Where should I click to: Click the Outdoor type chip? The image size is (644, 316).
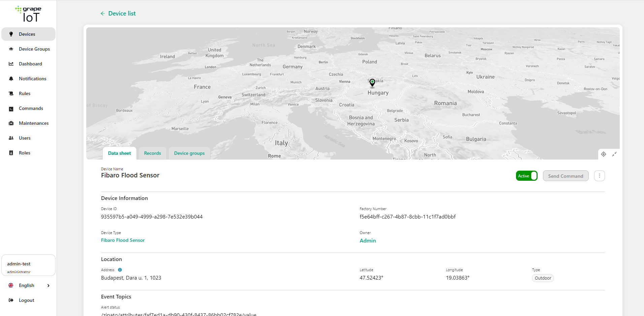pyautogui.click(x=543, y=278)
